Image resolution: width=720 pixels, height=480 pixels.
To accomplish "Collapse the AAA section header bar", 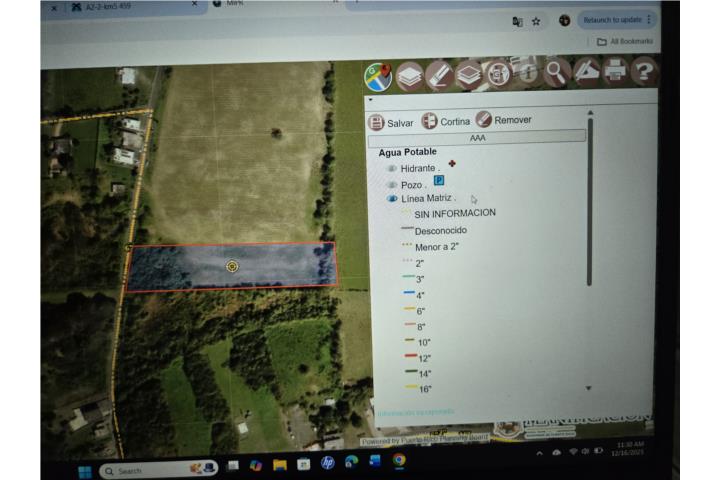I will [x=477, y=138].
